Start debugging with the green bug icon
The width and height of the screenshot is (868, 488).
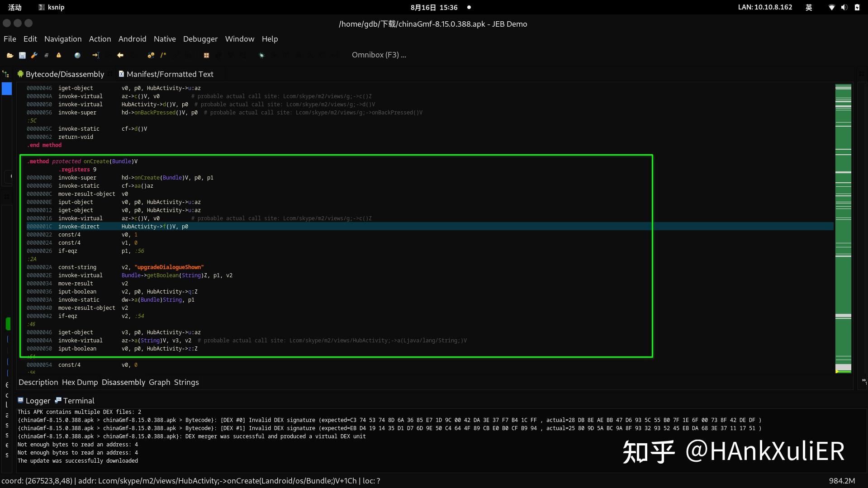pyautogui.click(x=261, y=55)
